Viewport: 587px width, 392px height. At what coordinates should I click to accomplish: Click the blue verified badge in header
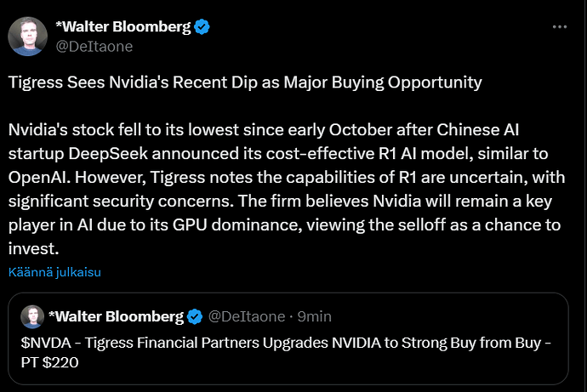[202, 27]
